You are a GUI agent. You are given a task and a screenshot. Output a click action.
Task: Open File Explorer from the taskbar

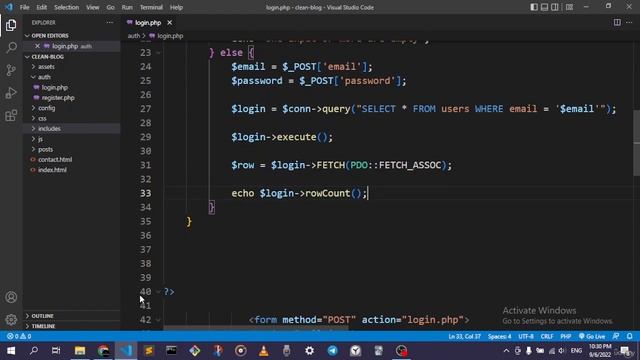coord(80,351)
